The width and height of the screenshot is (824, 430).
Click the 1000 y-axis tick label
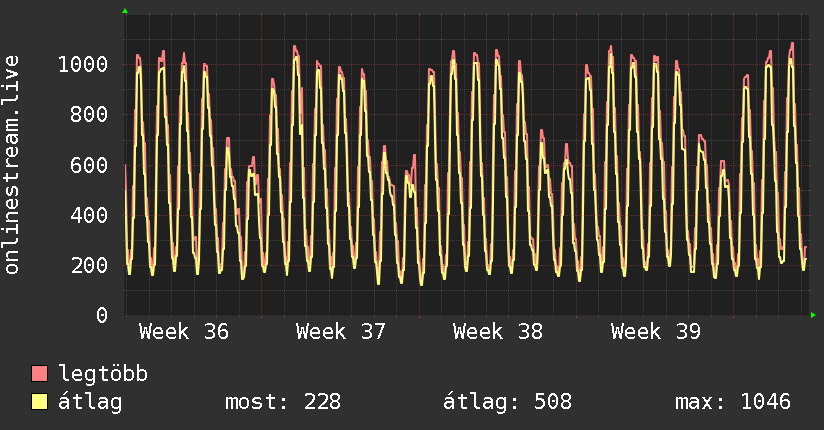(x=83, y=65)
